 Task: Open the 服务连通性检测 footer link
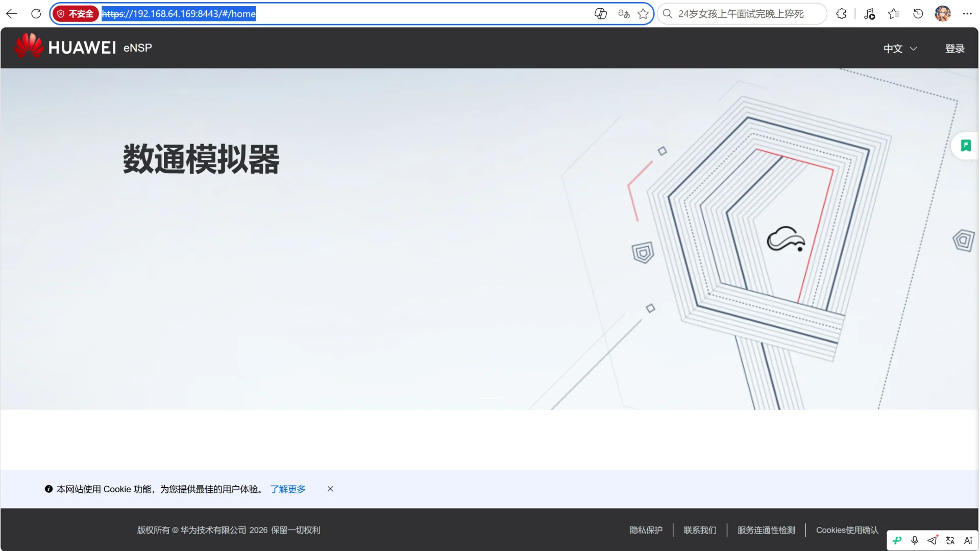[766, 530]
